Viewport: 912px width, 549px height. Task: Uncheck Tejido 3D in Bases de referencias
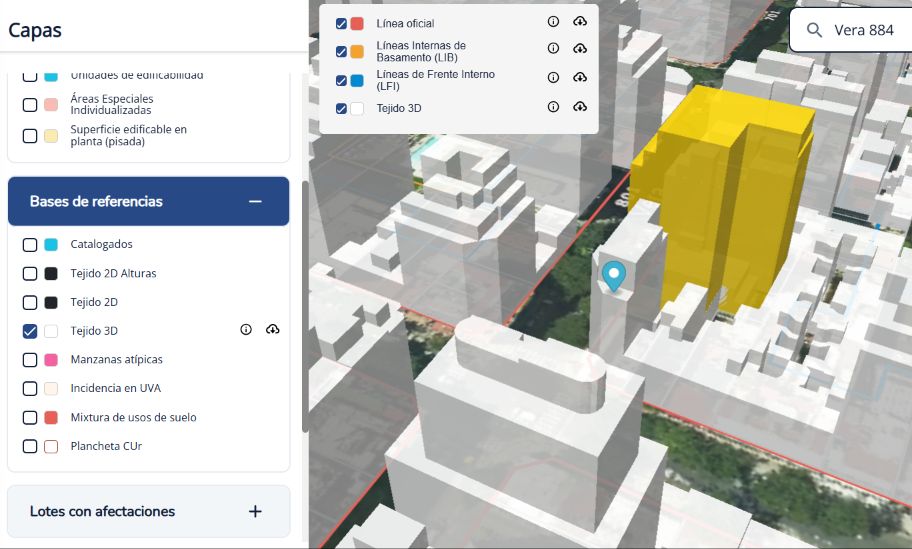tap(30, 331)
